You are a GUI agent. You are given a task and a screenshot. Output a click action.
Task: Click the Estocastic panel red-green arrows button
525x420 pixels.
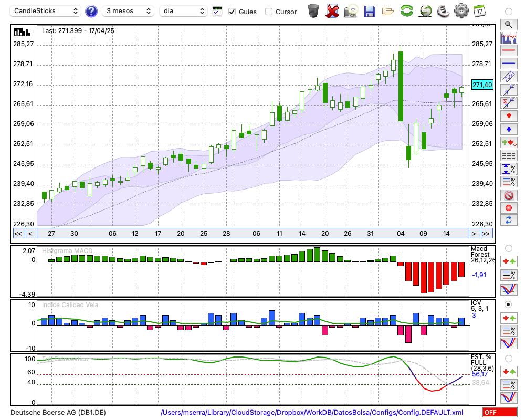click(509, 372)
